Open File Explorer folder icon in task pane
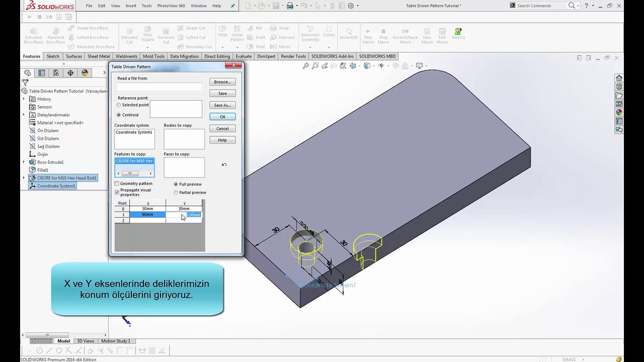This screenshot has width=644, height=362. 619,95
